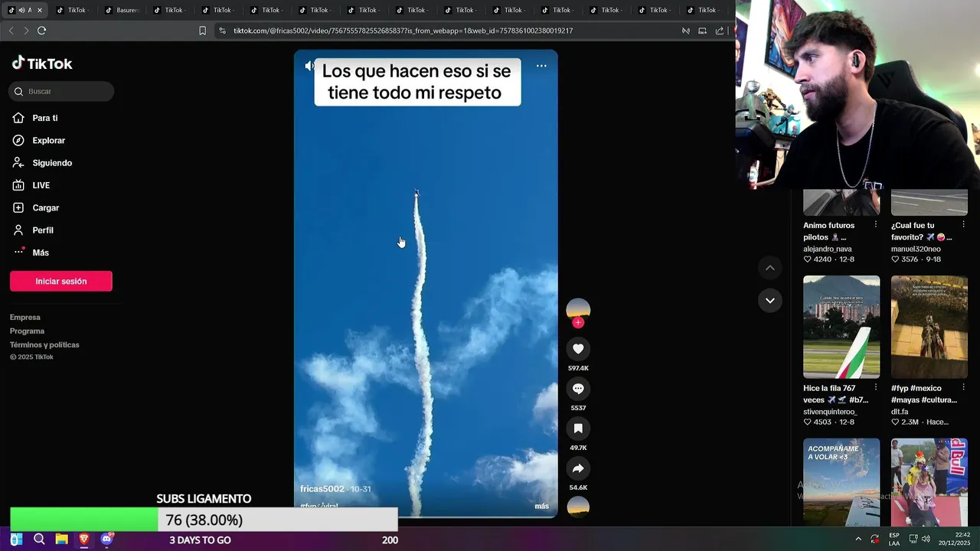Viewport: 980px width, 551px height.
Task: Open options for '#fyp #mexico' card
Action: pos(963,387)
